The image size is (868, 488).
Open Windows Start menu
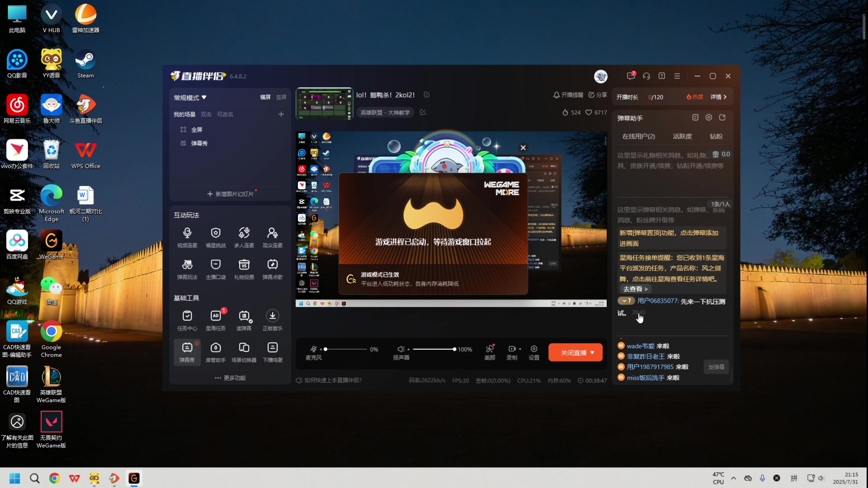14,478
